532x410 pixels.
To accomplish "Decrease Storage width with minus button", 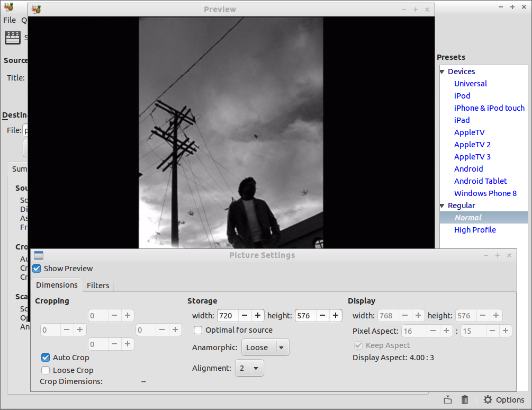I will pos(244,316).
